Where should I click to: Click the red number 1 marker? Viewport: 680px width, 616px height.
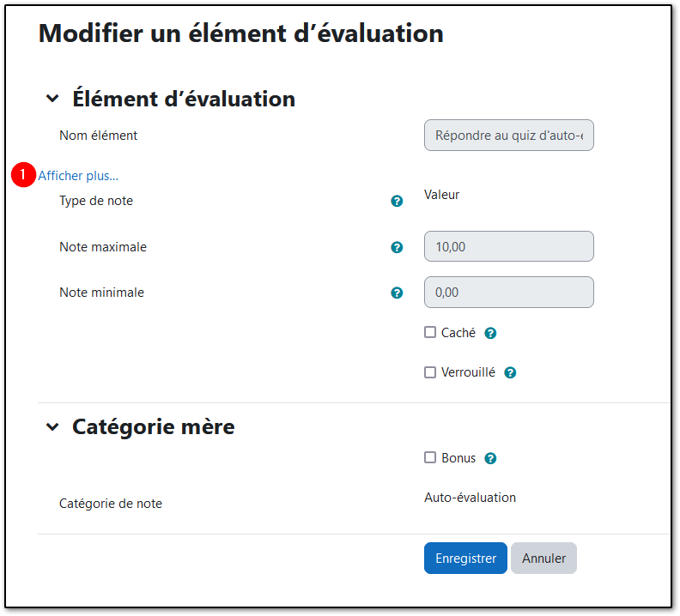click(22, 175)
